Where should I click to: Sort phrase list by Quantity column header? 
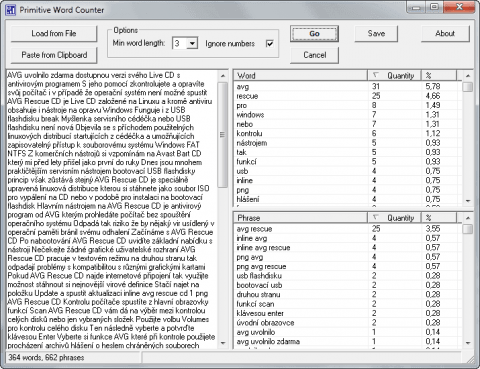(x=395, y=218)
